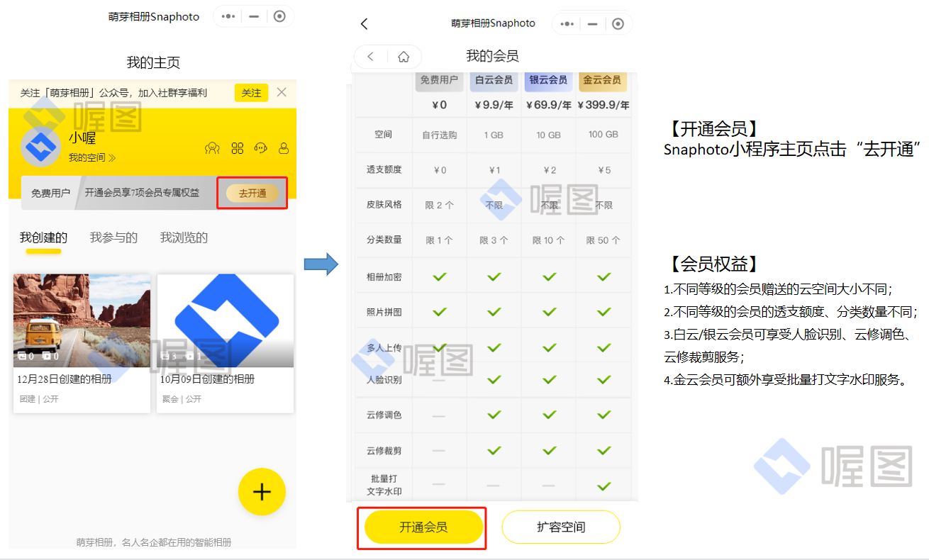The width and height of the screenshot is (929, 560).
Task: Click the 100 GB space cell
Action: [603, 135]
